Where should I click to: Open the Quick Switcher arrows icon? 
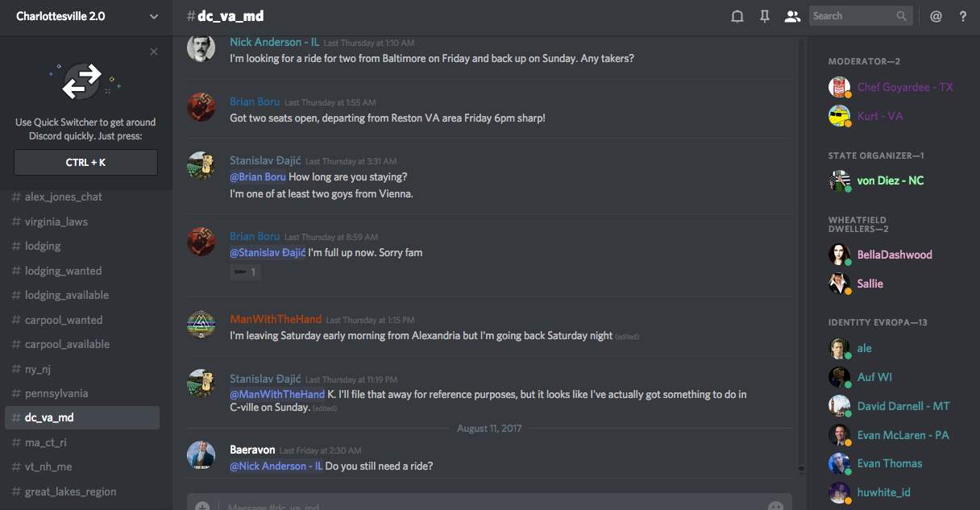82,81
